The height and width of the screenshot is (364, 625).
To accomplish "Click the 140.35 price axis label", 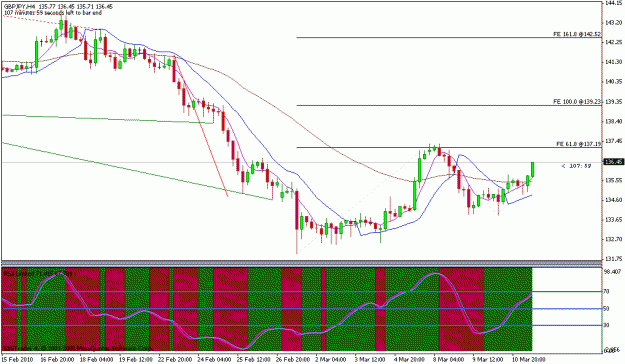I will tap(614, 82).
